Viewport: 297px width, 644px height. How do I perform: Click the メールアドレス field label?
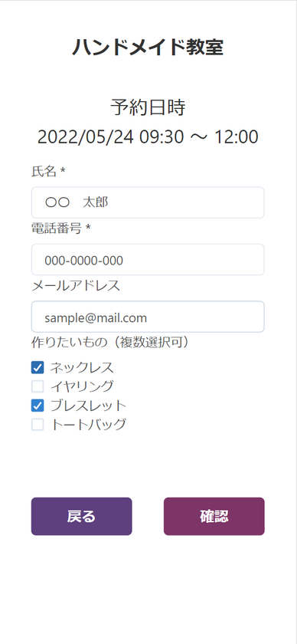[76, 286]
